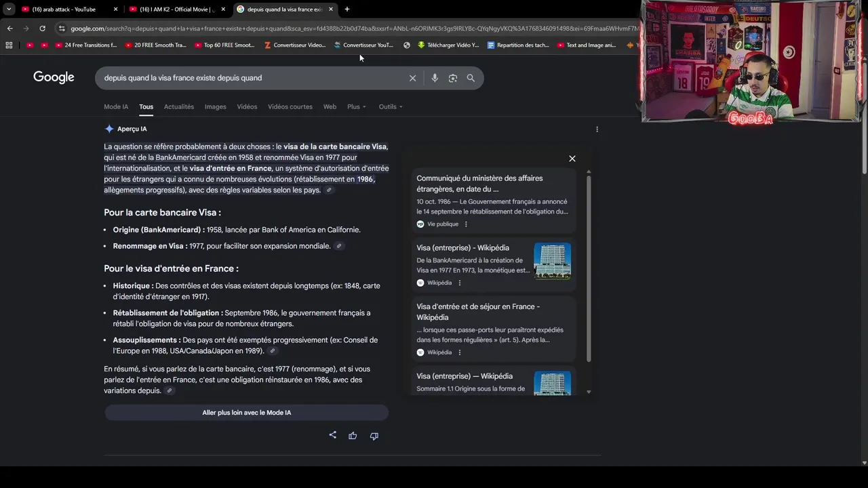The width and height of the screenshot is (868, 488).
Task: Close the Google search results tab
Action: point(331,9)
